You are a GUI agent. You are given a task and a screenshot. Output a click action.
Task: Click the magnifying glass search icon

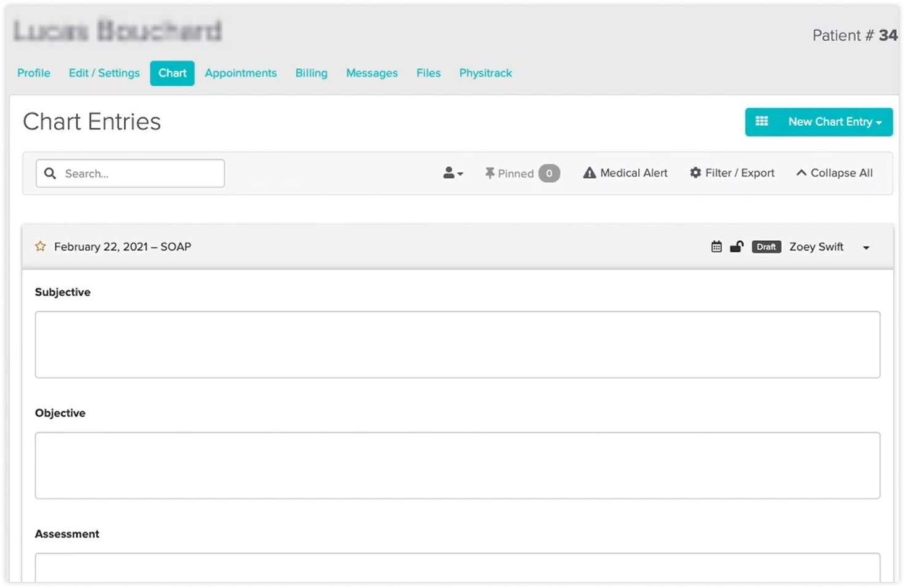51,174
